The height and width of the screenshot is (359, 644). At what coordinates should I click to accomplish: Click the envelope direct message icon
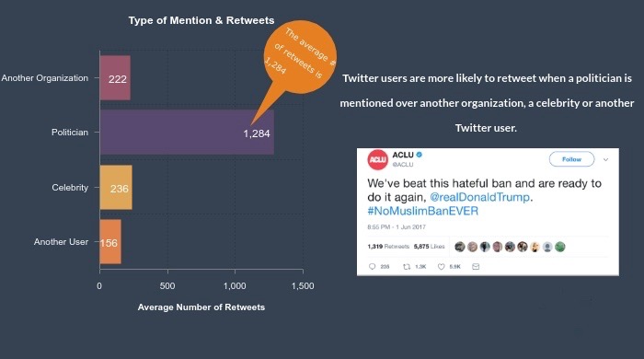tap(476, 267)
